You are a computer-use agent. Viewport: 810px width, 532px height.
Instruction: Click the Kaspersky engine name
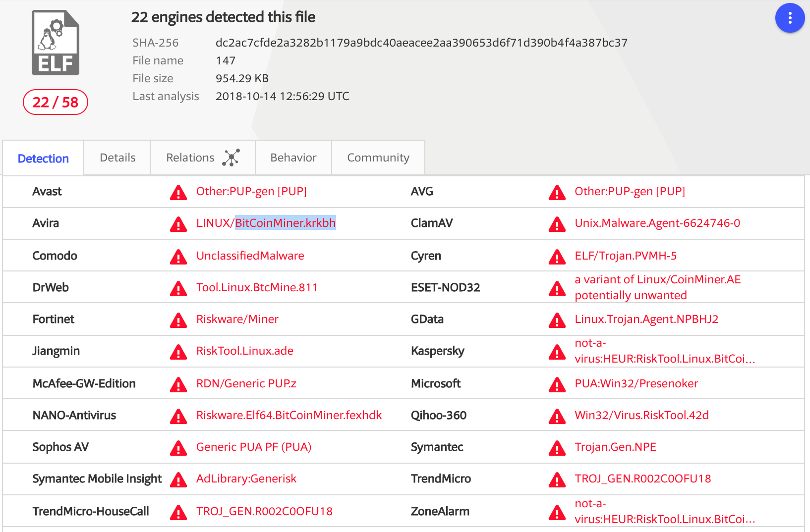(438, 351)
